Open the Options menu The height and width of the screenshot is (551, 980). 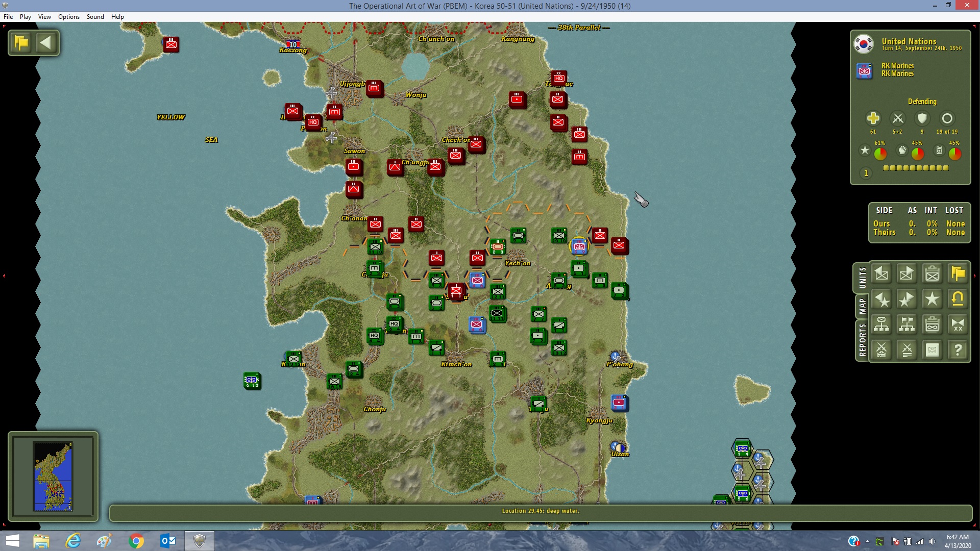(x=69, y=17)
